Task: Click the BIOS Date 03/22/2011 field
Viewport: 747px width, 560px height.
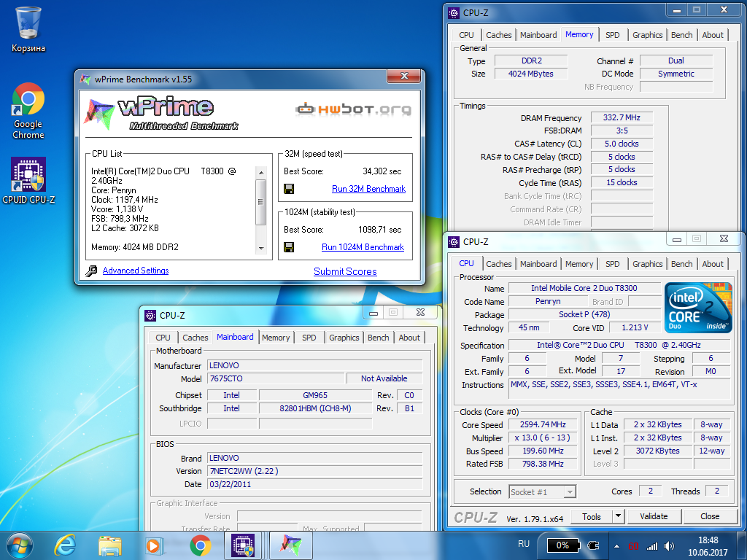Action: (315, 484)
